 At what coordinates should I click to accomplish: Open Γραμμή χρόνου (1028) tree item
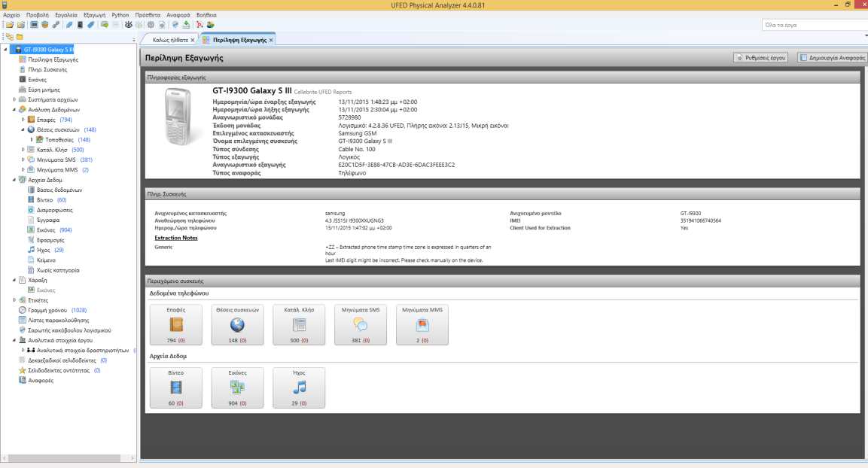pos(57,310)
